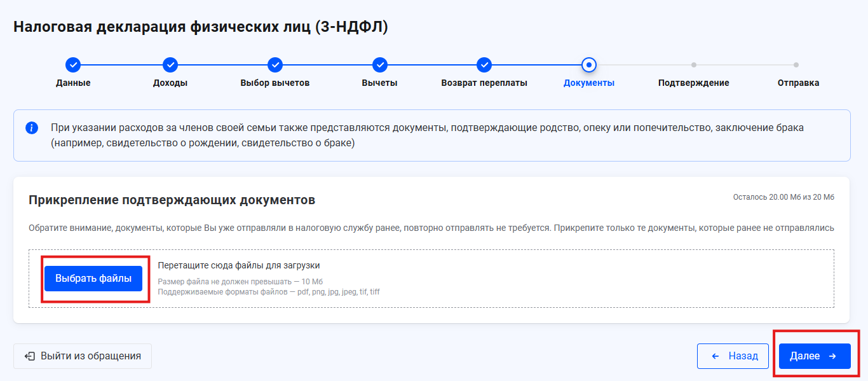Select the Данные step label

pos(74,81)
